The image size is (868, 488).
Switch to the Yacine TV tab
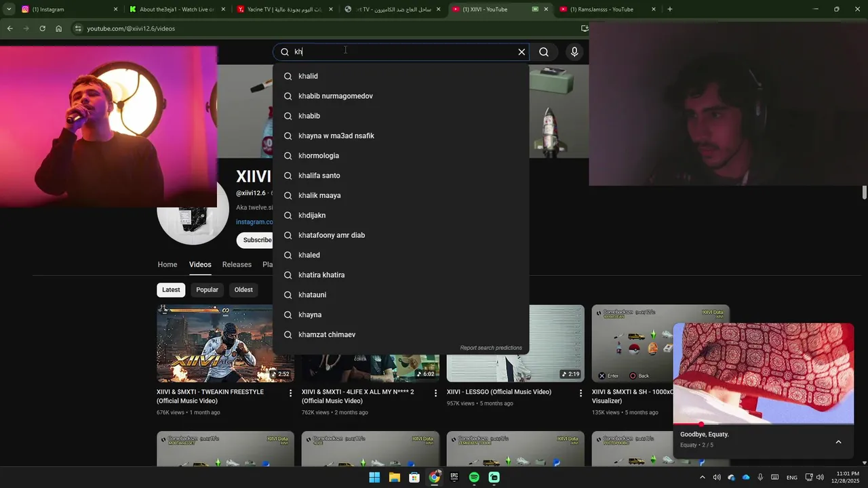(x=285, y=9)
